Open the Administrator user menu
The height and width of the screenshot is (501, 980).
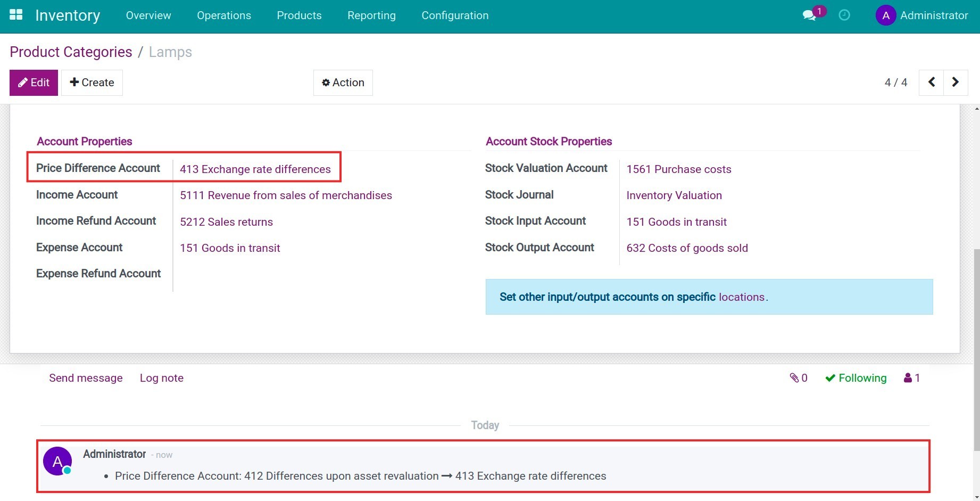pos(934,15)
